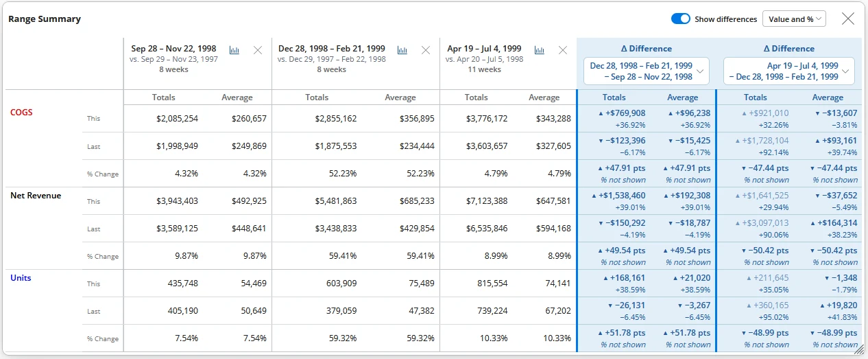Click the −$123,396 difference value

point(625,141)
